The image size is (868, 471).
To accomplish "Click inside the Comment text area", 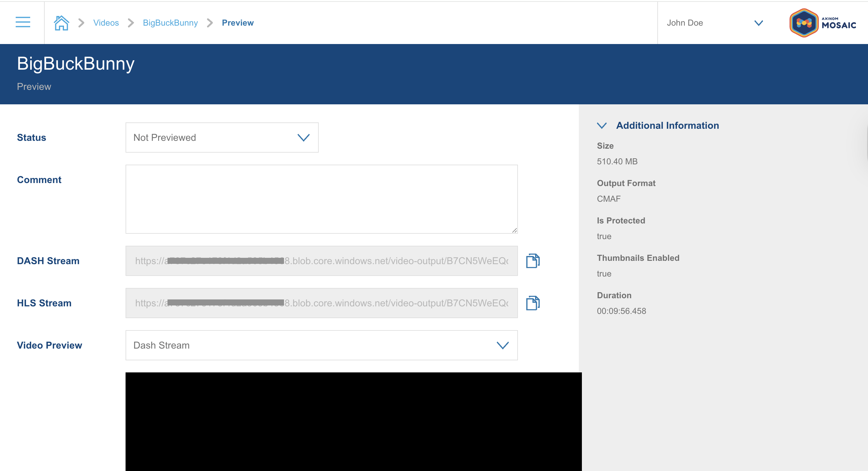I will click(321, 199).
